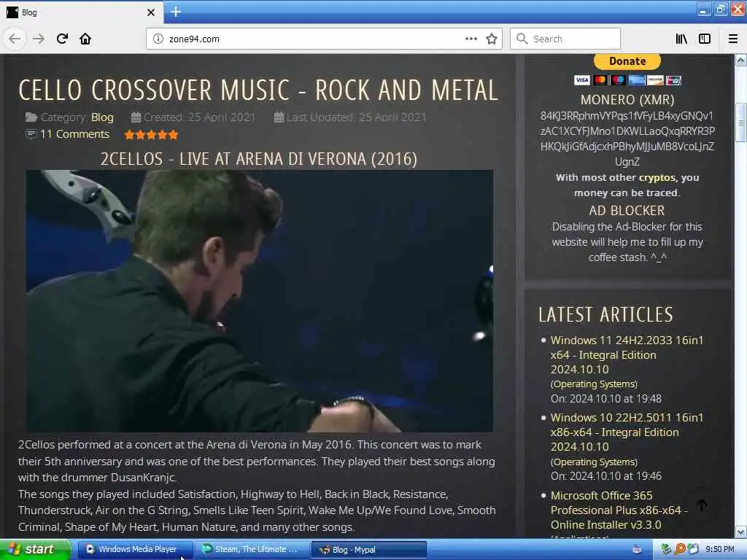Click the Visa card icon under Donate
This screenshot has height=560, width=747.
(581, 80)
